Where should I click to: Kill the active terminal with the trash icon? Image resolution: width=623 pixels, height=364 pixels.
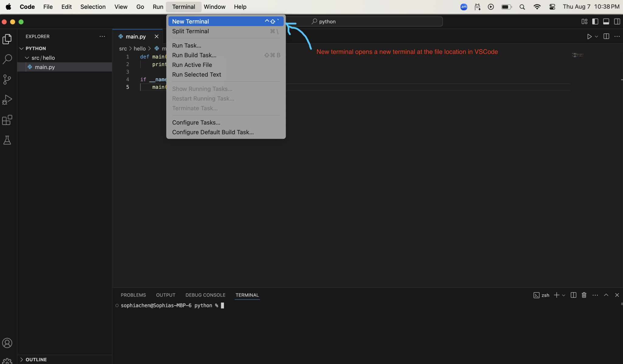[x=583, y=295]
